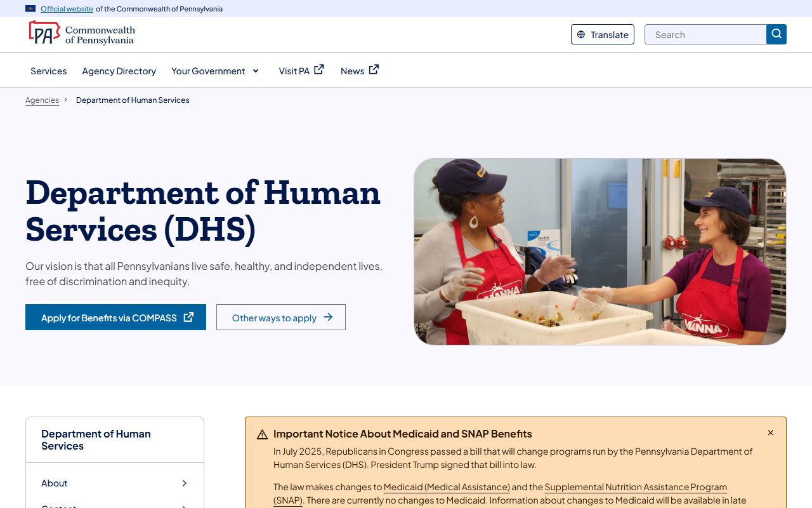Expand the About section in sidebar
The height and width of the screenshot is (508, 812).
point(55,483)
